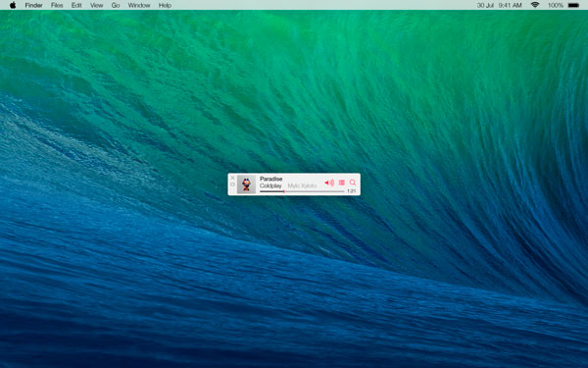Image resolution: width=588 pixels, height=368 pixels.
Task: Open the View menu
Action: pyautogui.click(x=96, y=5)
